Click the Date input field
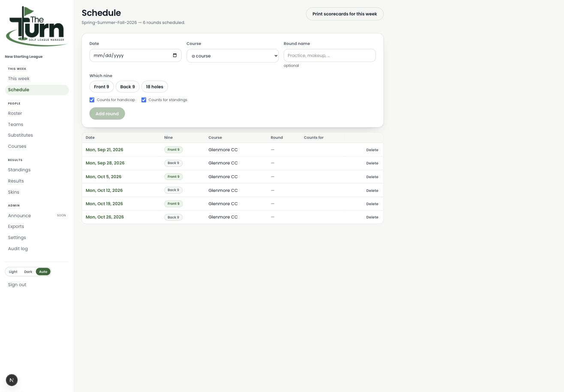 (135, 55)
